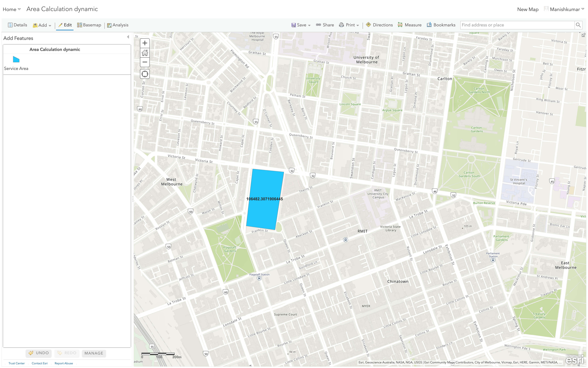Click the REDO button
The width and height of the screenshot is (588, 368).
point(67,353)
